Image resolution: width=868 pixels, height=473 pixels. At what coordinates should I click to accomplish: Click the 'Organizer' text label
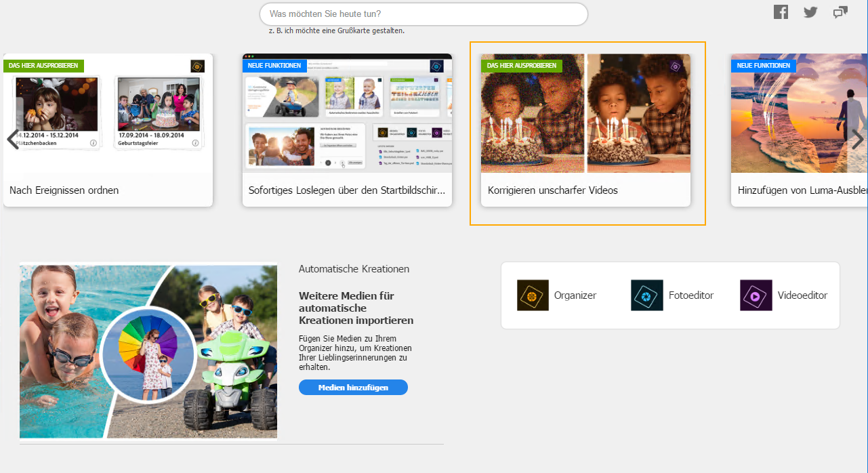(x=575, y=295)
